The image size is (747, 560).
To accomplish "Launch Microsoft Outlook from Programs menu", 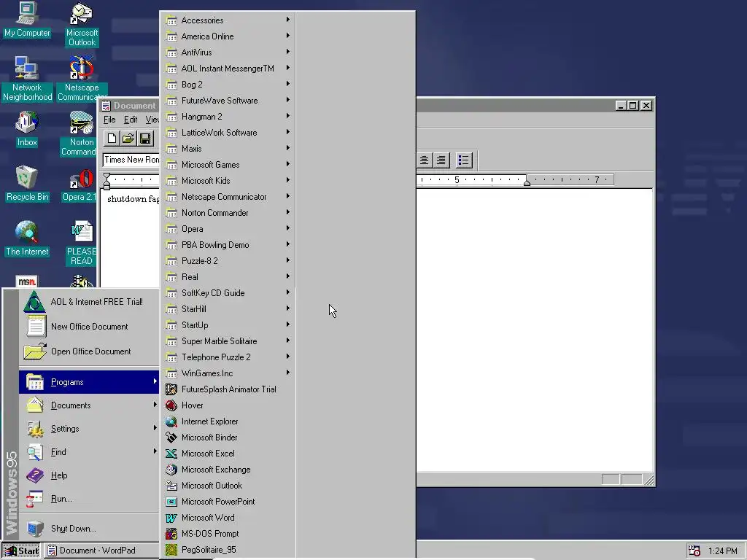I will pyautogui.click(x=228, y=485).
